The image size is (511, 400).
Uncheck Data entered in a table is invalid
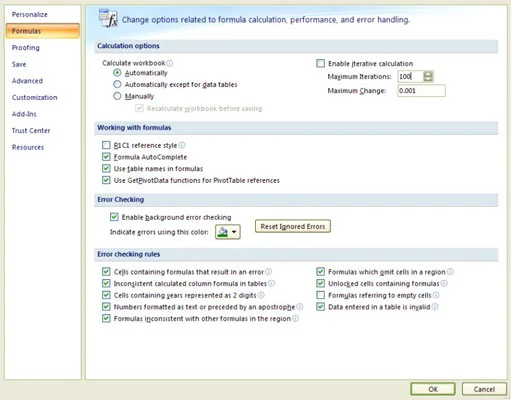click(320, 307)
